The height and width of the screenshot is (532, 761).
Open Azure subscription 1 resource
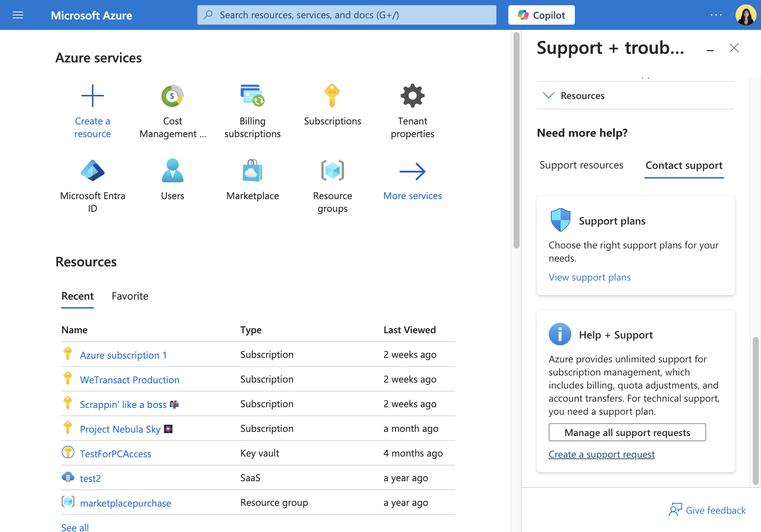click(x=123, y=355)
